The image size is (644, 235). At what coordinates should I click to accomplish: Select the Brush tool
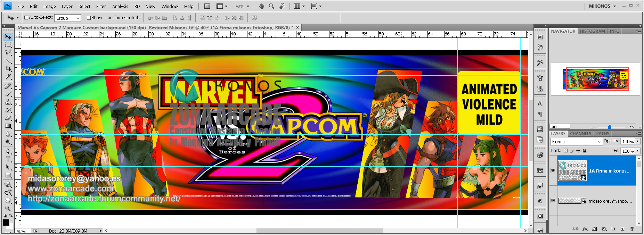click(x=8, y=94)
